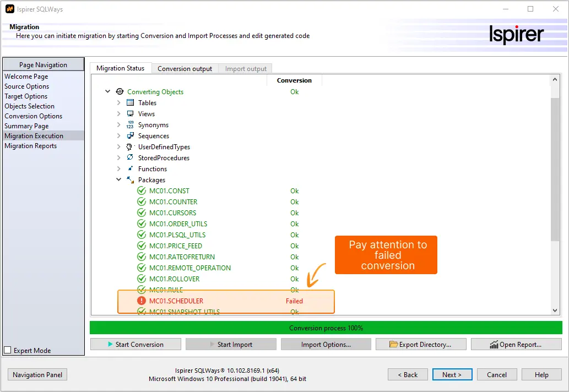Viewport: 569px width, 392px height.
Task: Click the tree scrollbar up arrow
Action: pyautogui.click(x=555, y=79)
